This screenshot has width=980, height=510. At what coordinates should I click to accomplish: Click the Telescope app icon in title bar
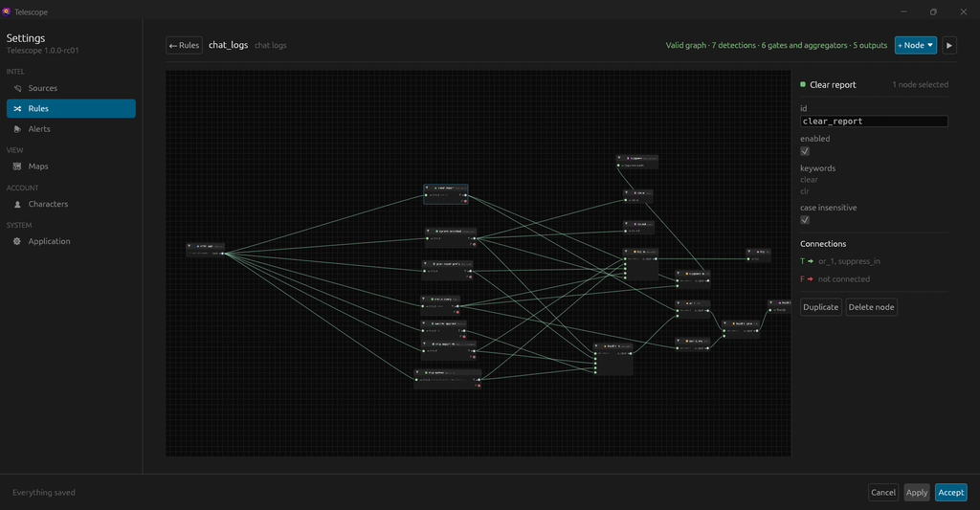click(7, 11)
